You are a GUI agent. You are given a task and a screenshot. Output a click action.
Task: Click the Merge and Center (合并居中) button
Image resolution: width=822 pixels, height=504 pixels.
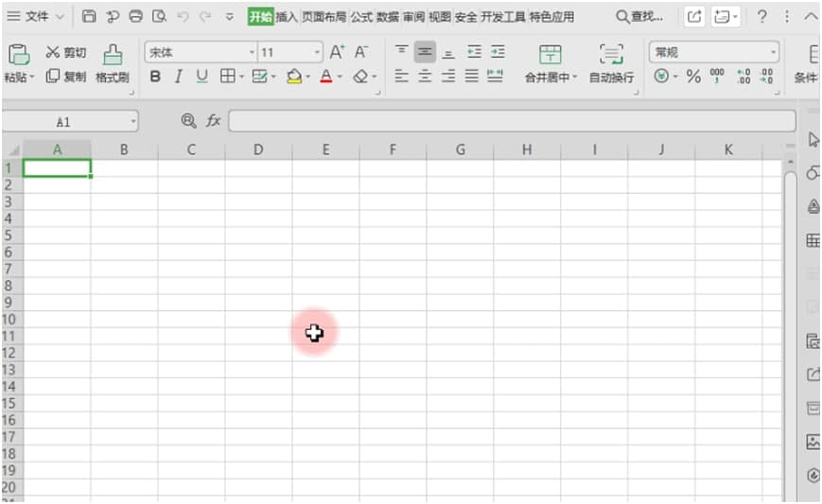[550, 62]
